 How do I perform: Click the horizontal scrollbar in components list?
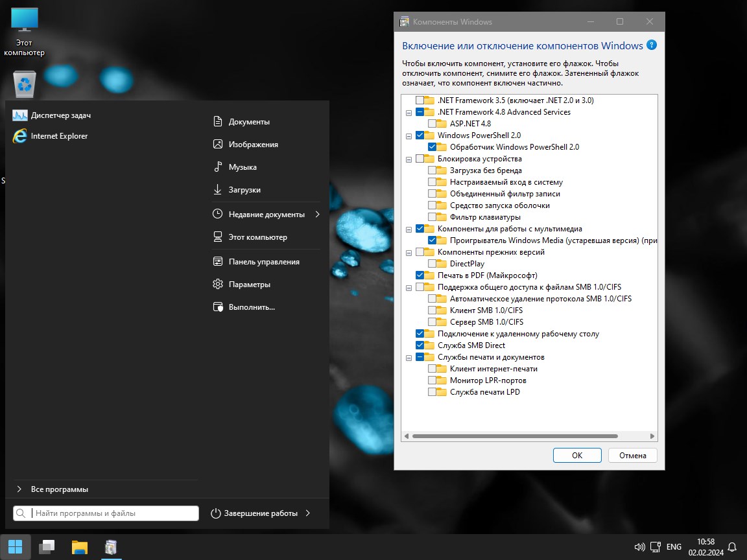click(x=515, y=436)
